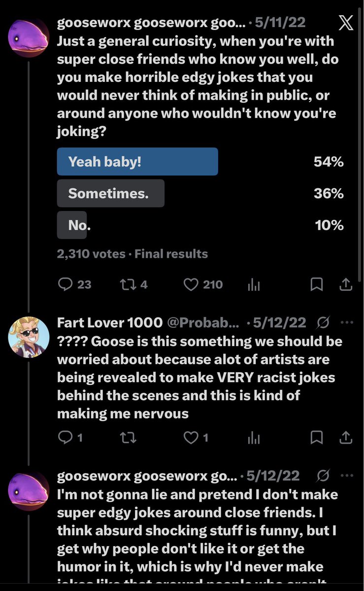Bookmark the gooseworx poll post

coord(316,284)
